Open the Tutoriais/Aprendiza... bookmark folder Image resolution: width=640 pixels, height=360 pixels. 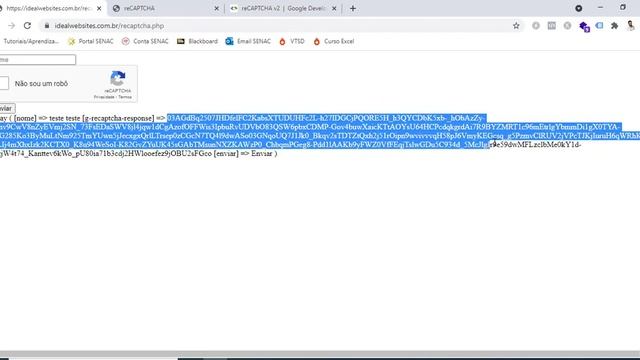click(30, 41)
